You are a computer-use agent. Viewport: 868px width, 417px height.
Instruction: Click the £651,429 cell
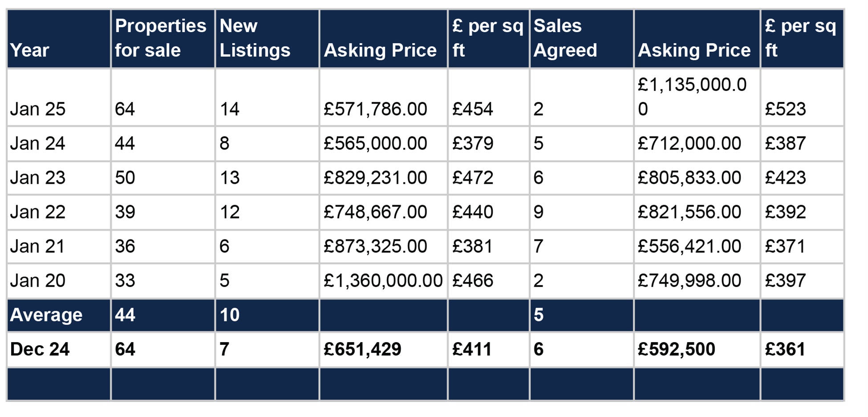[x=362, y=349]
